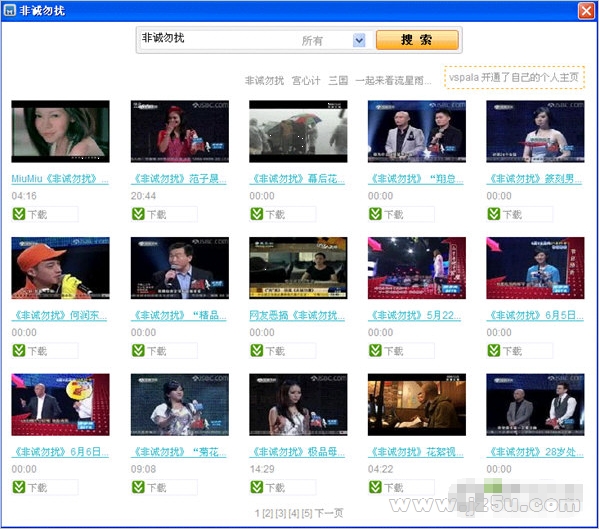Focus the search field containing 非诚勿扰
The height and width of the screenshot is (529, 599).
[x=218, y=40]
